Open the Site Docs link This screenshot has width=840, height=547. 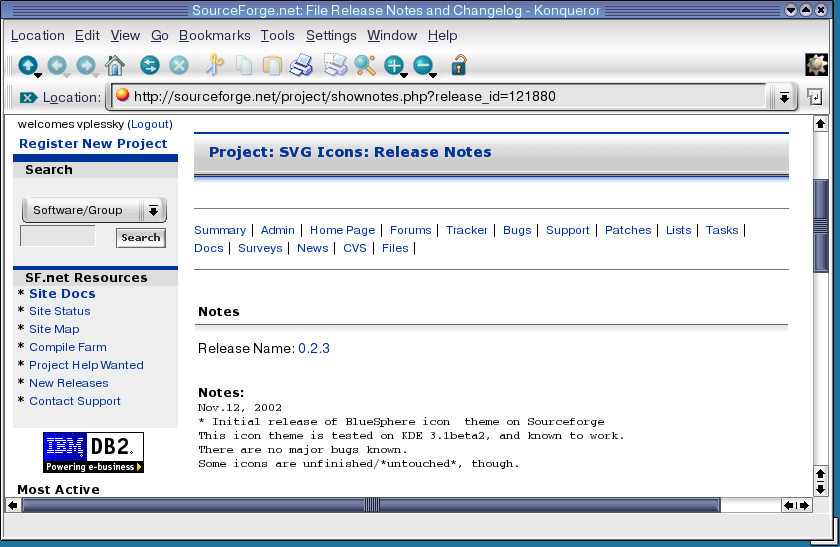62,294
